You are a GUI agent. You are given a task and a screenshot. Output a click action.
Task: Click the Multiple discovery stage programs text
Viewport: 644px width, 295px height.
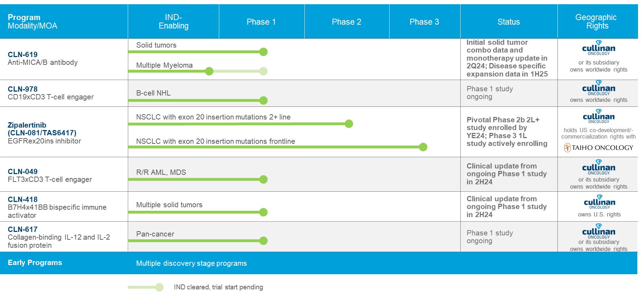(191, 263)
